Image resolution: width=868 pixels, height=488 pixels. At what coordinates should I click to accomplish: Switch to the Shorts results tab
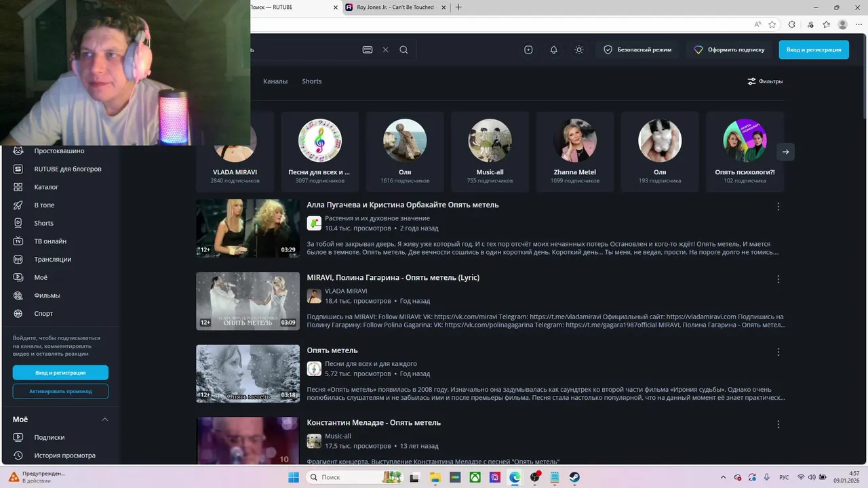[312, 81]
